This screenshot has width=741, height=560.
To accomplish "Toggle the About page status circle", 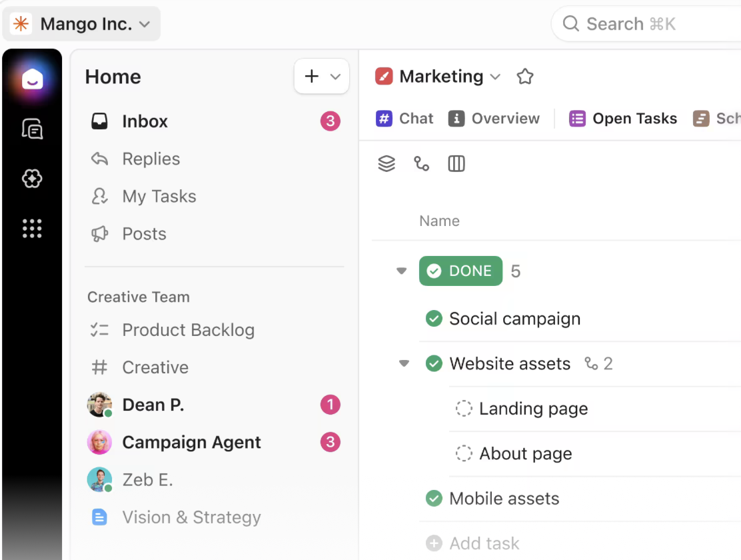I will (464, 454).
